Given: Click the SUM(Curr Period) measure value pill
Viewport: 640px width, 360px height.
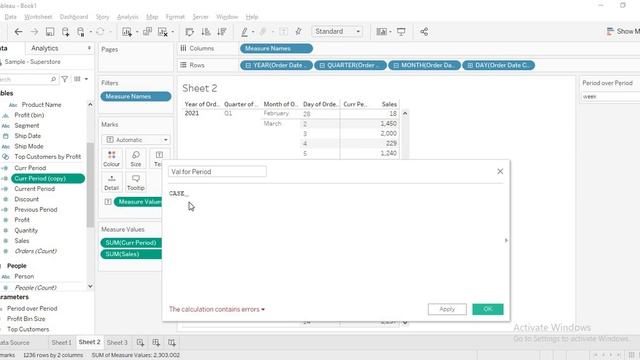Looking at the screenshot, I should pos(131,242).
